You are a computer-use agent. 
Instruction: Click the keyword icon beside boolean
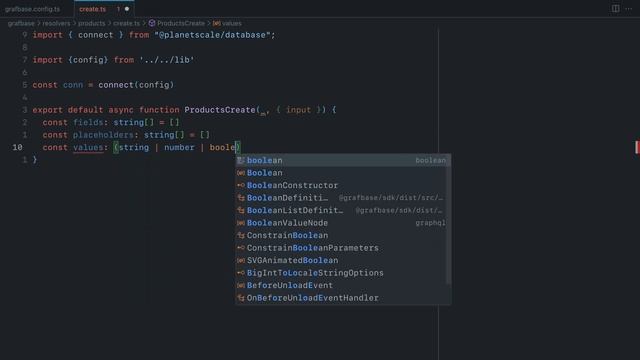(x=241, y=160)
